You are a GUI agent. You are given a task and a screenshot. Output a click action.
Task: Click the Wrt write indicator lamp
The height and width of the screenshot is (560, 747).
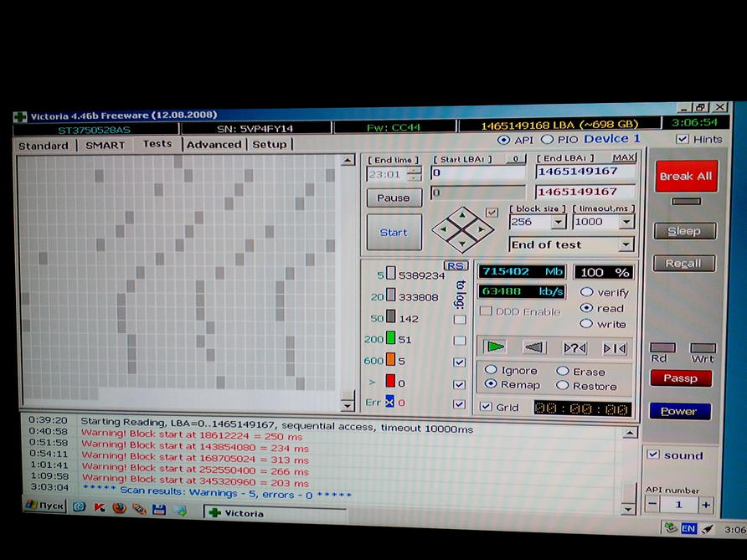pos(703,348)
